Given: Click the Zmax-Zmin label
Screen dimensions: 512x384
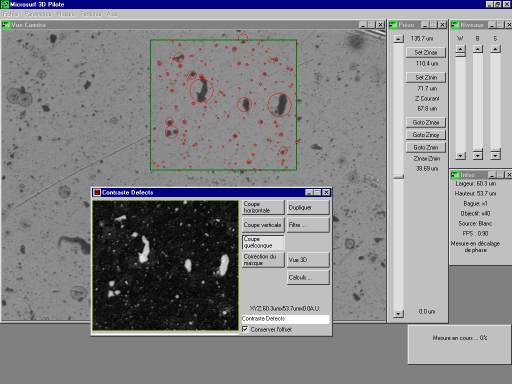Looking at the screenshot, I should point(427,159).
